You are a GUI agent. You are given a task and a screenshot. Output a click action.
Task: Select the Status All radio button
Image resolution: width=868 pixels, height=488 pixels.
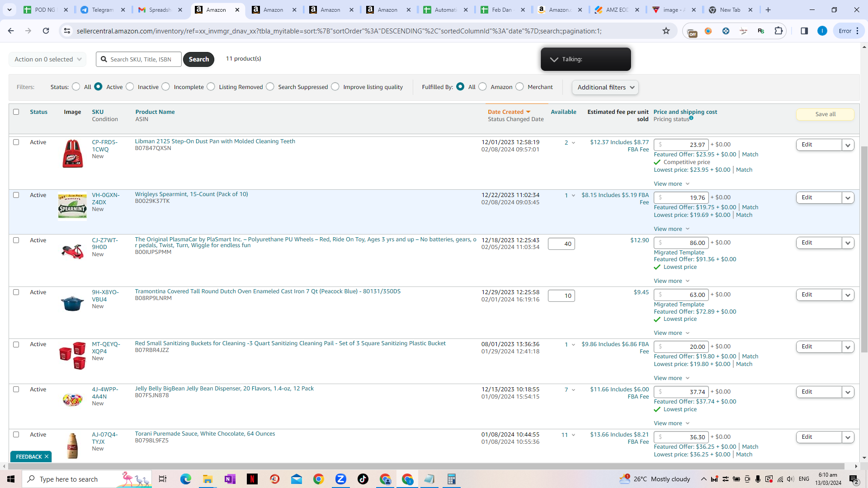[x=76, y=87]
